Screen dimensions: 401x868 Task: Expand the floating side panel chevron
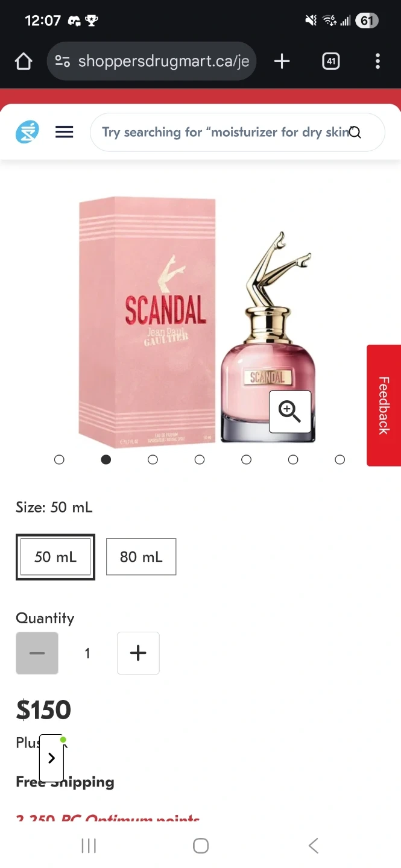click(x=51, y=758)
